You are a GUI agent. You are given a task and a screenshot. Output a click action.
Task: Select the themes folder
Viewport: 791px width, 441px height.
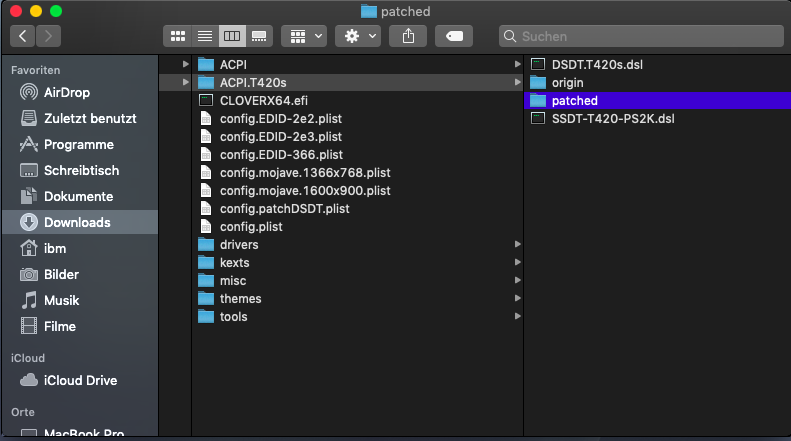tap(357, 299)
